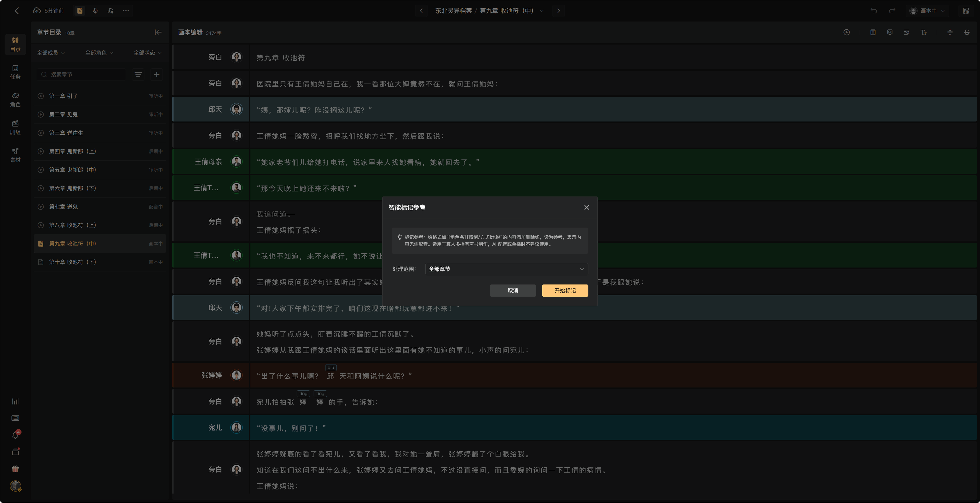Open the 任务 sidebar panel

(x=15, y=72)
